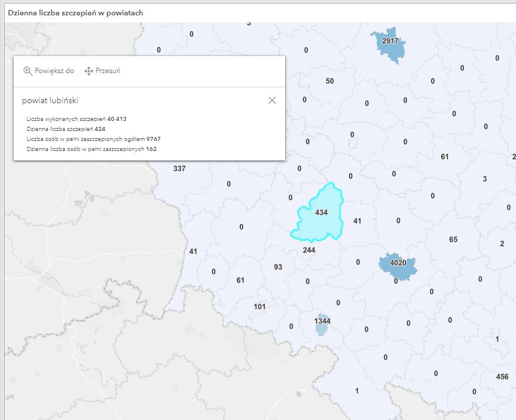
Task: Select the county labeled 93
Action: pyautogui.click(x=278, y=267)
